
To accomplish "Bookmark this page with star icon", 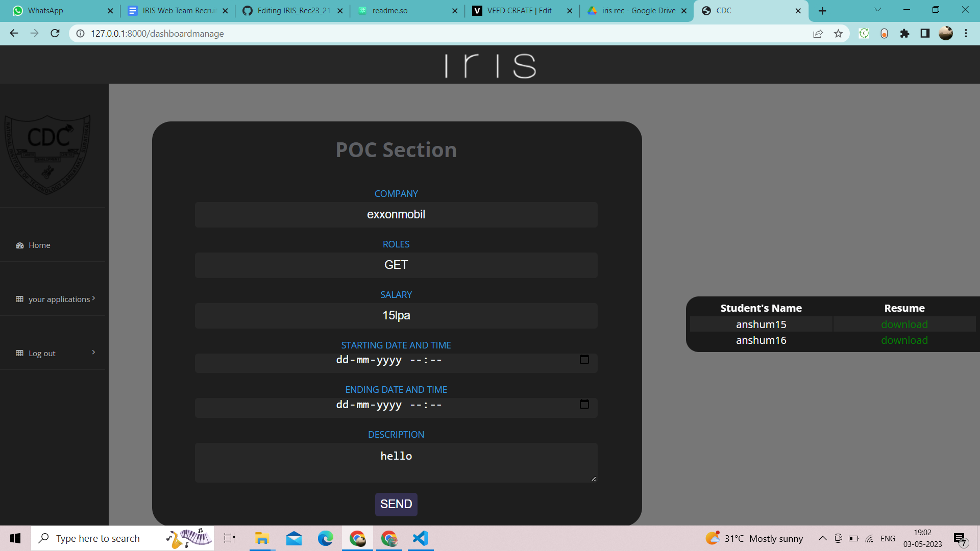I will (x=838, y=34).
